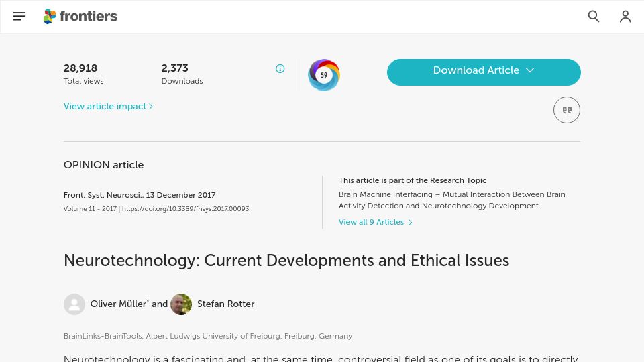Click Front. Syst. Neurosci. journal date text

140,195
